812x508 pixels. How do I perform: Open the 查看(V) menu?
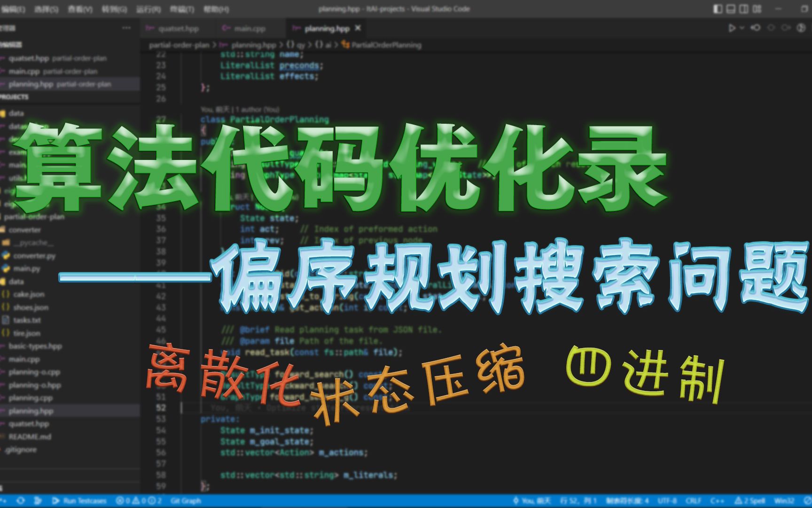pos(80,9)
